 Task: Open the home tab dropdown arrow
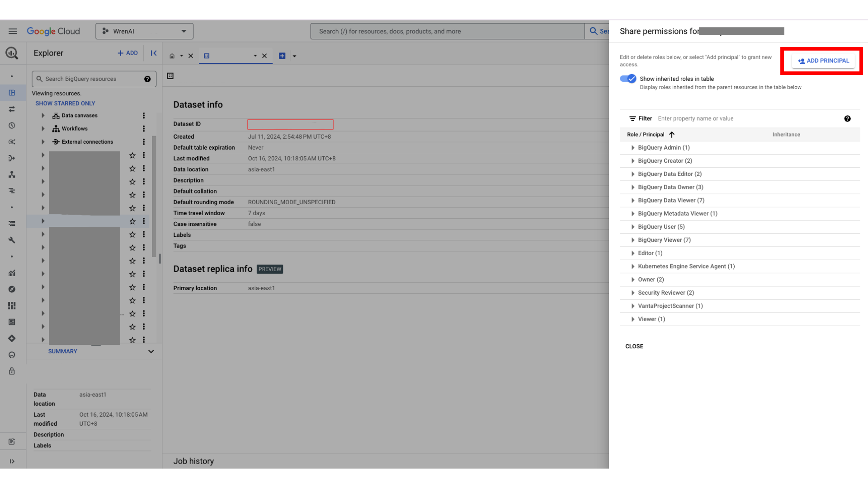(182, 56)
